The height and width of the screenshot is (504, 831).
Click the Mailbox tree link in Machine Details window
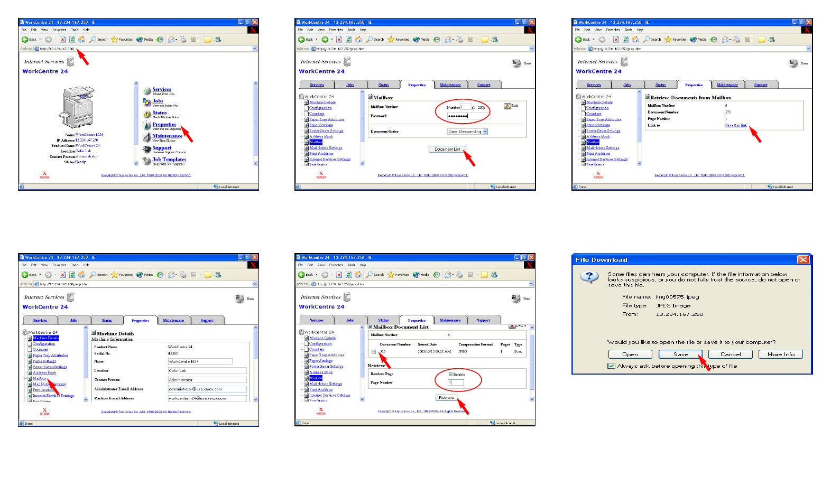click(x=40, y=379)
